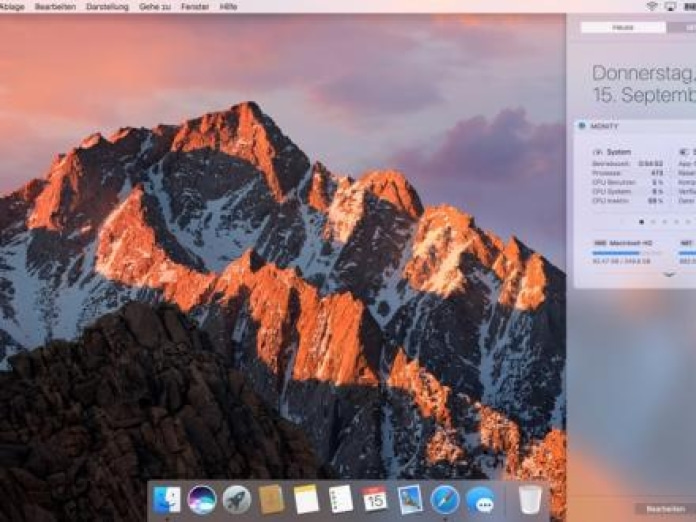Open the Gehe zu menu
The image size is (696, 522).
point(154,7)
